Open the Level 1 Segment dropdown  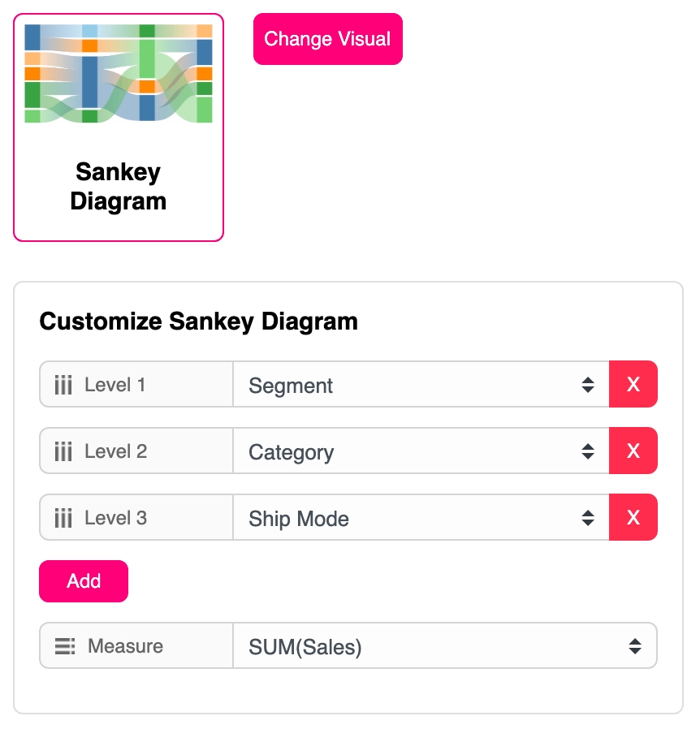(421, 385)
